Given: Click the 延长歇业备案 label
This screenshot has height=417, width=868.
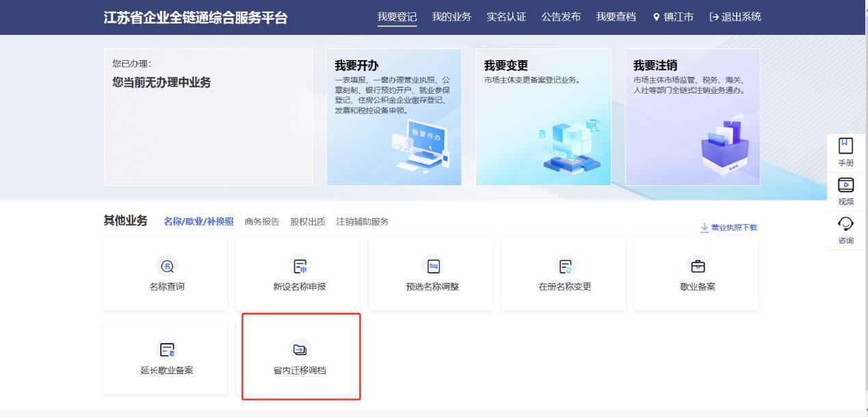Looking at the screenshot, I should (167, 371).
